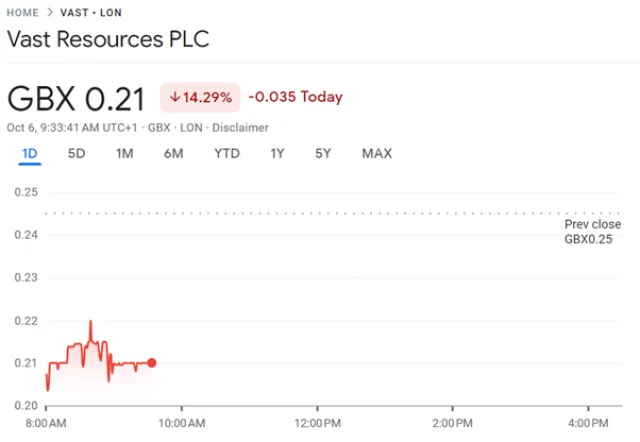Viewport: 640px width, 442px height.
Task: Open the 1Y chart range
Action: pyautogui.click(x=277, y=153)
